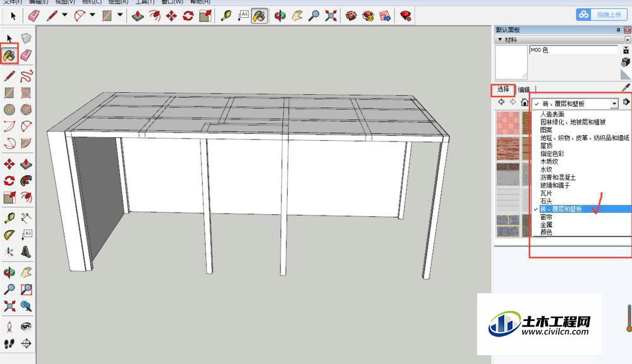Choose the pink Eraser tool in left palette
The height and width of the screenshot is (364, 632).
[26, 55]
